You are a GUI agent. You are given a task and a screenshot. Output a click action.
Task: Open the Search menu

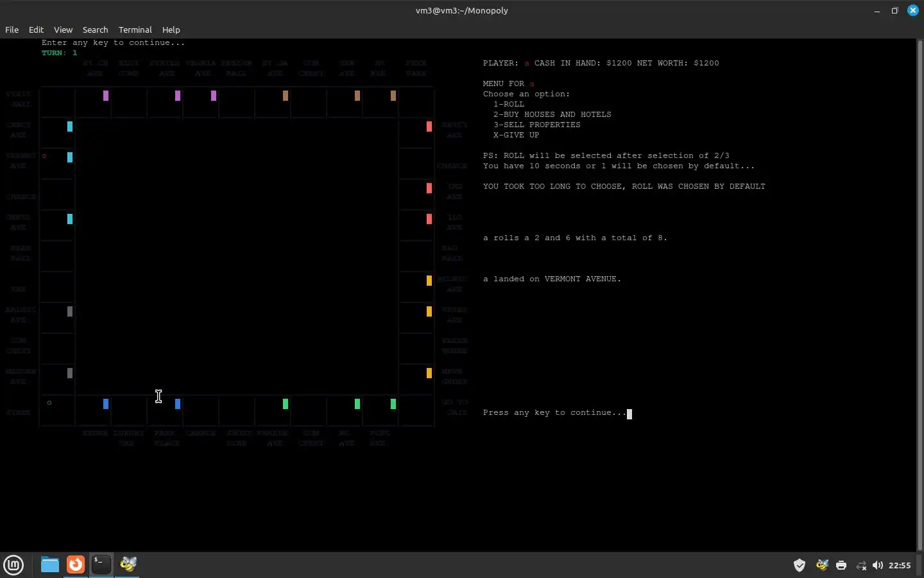[x=95, y=30]
